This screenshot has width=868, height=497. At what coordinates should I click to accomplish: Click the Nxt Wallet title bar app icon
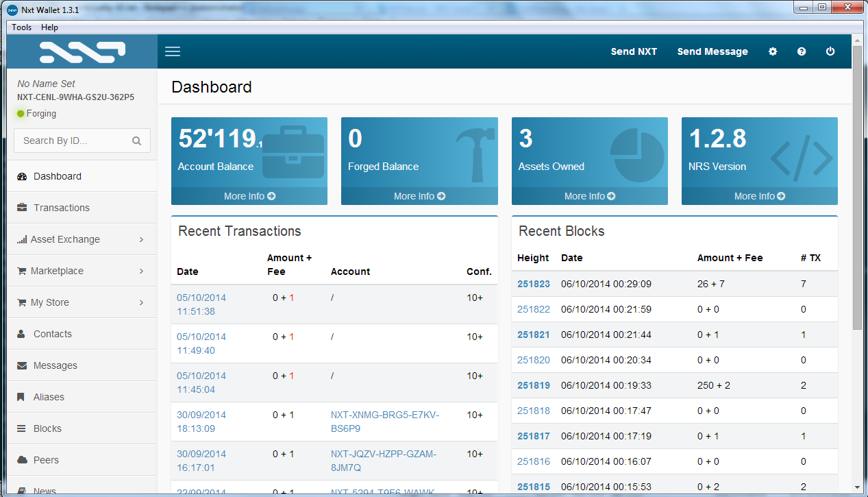(12, 10)
